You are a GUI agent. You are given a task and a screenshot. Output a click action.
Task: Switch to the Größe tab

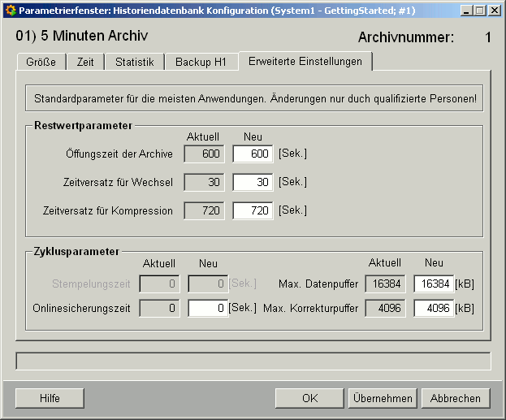[x=41, y=63]
